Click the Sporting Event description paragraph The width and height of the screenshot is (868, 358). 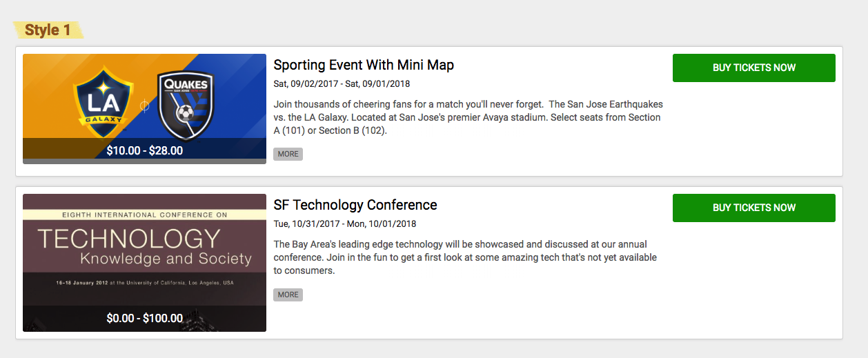[468, 117]
